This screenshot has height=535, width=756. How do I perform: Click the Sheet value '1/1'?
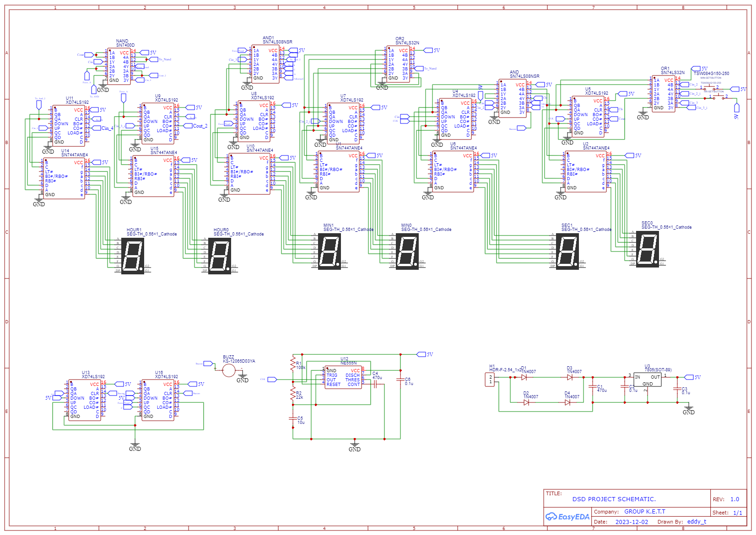click(738, 513)
